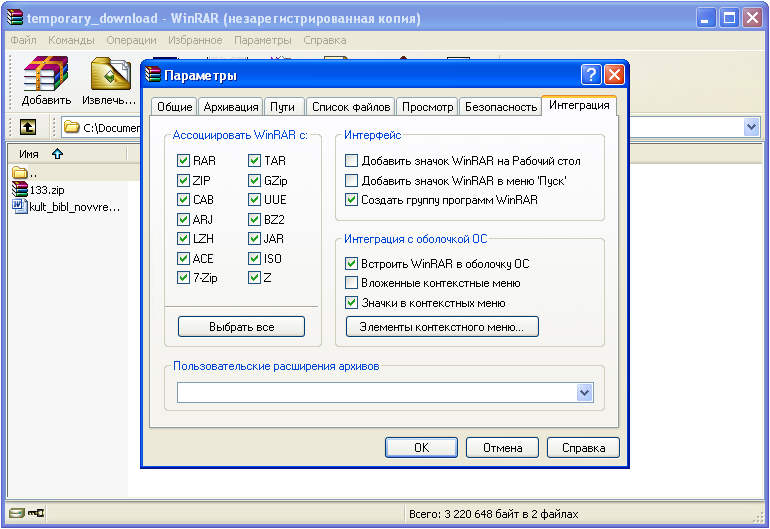
Task: Toggle the 7-Zip association checkbox
Action: click(183, 278)
